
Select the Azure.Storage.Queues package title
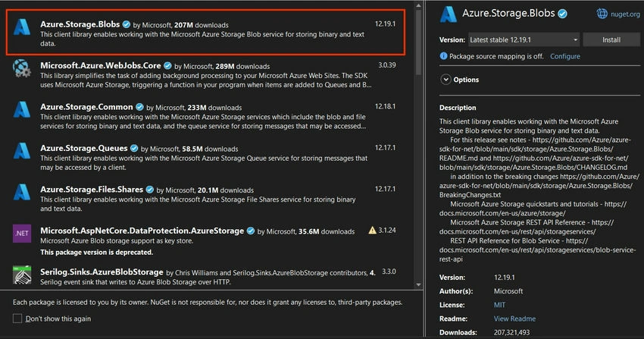tap(84, 148)
